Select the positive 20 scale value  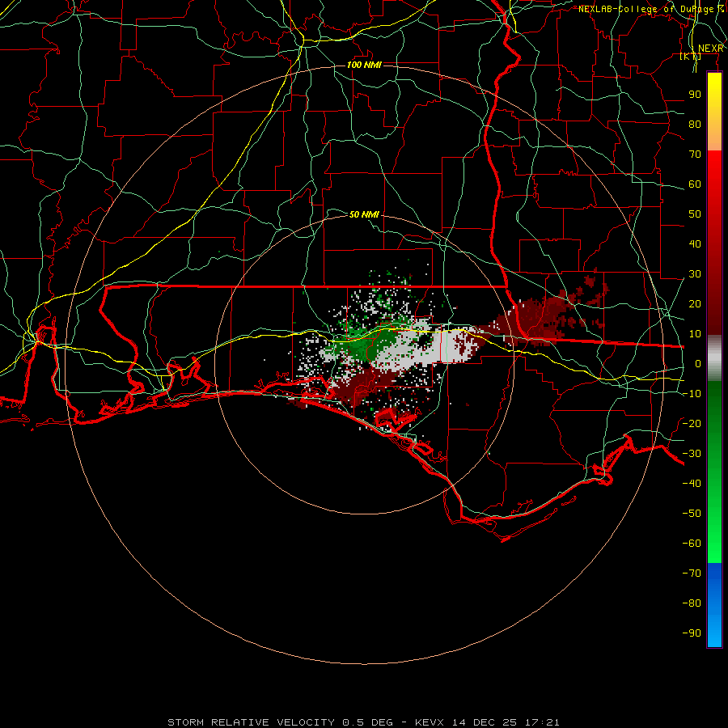695,304
